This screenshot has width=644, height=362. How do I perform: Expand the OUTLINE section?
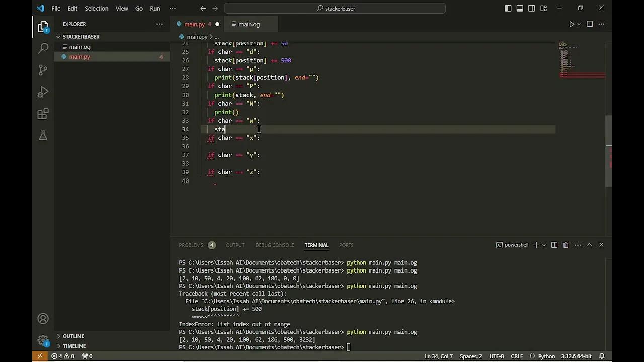click(x=73, y=336)
